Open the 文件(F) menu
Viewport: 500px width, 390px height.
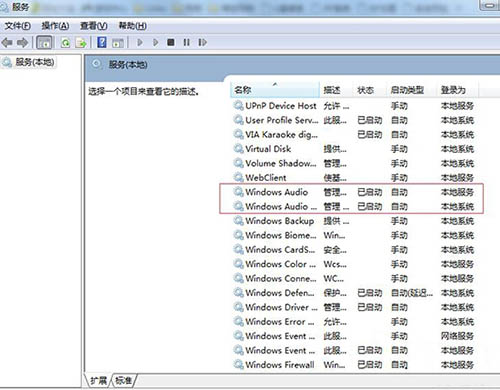(18, 26)
